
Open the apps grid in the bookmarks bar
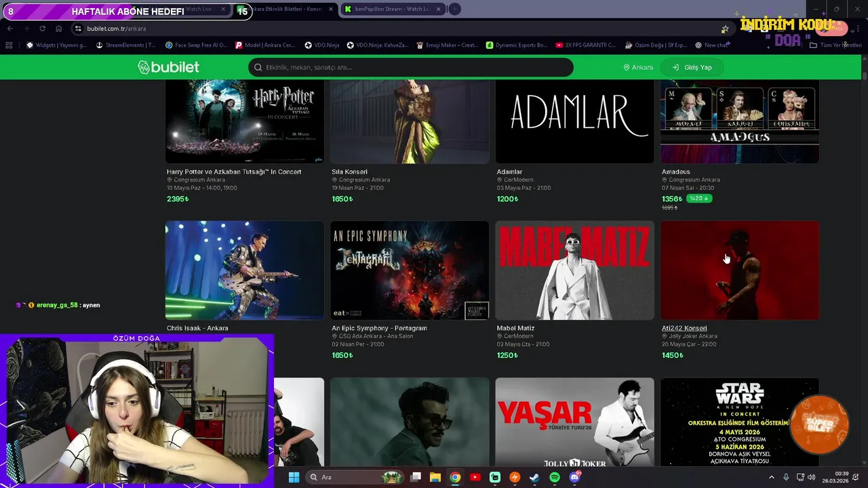pos(9,45)
